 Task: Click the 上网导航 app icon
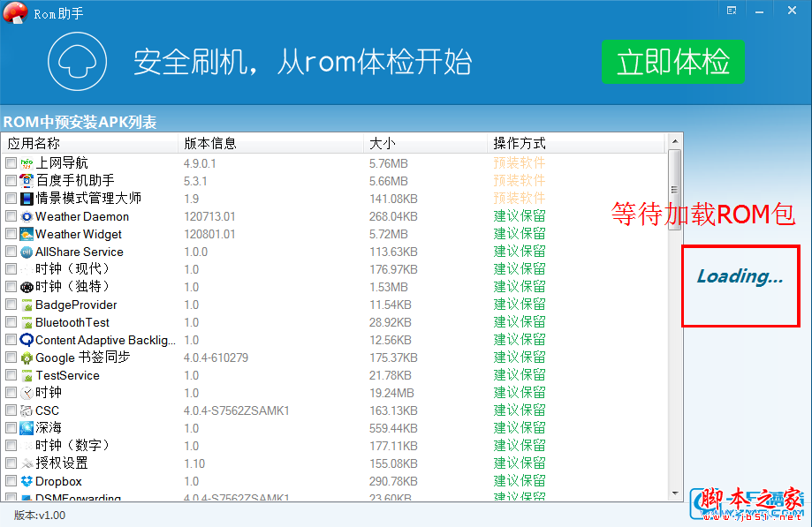tap(27, 163)
